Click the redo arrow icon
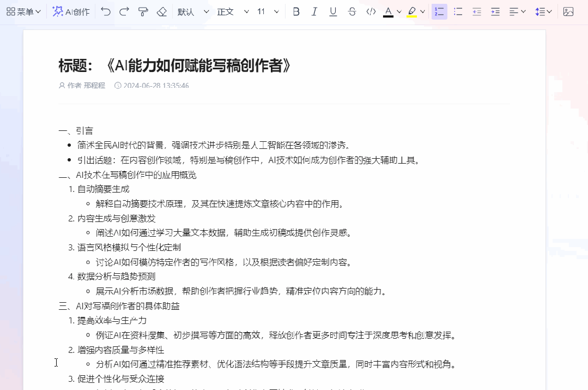 (124, 11)
